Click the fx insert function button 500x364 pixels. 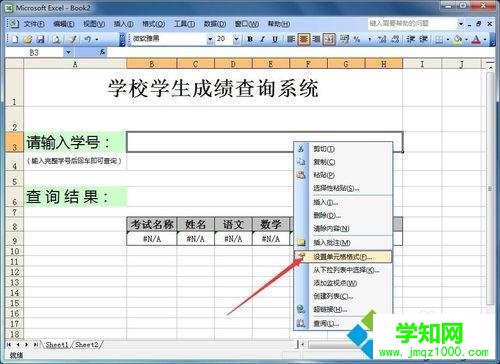tap(102, 52)
